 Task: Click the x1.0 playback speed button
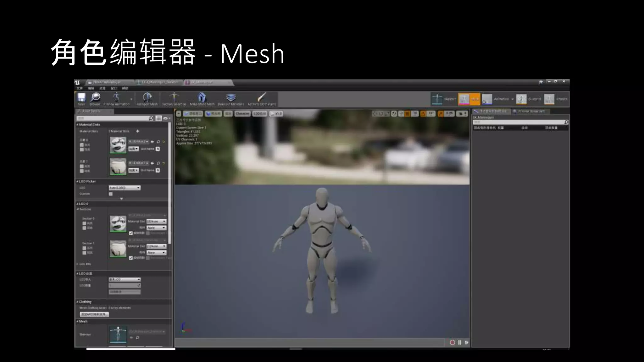pyautogui.click(x=276, y=113)
